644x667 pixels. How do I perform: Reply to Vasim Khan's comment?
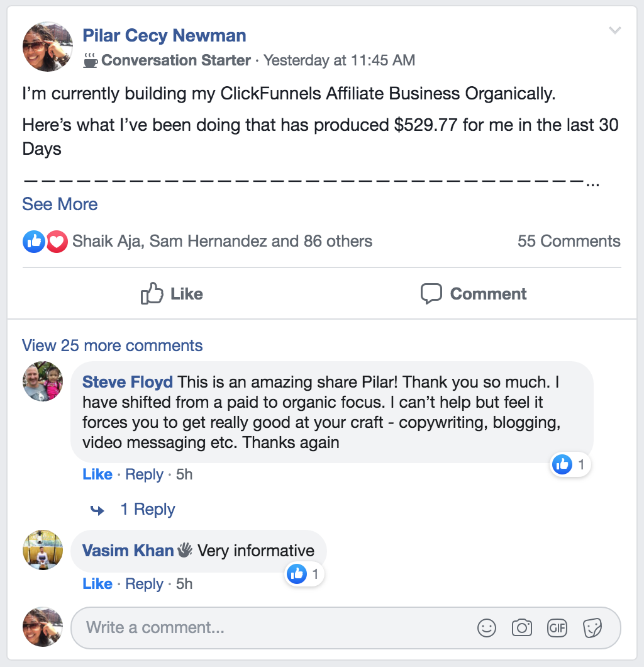pyautogui.click(x=144, y=584)
